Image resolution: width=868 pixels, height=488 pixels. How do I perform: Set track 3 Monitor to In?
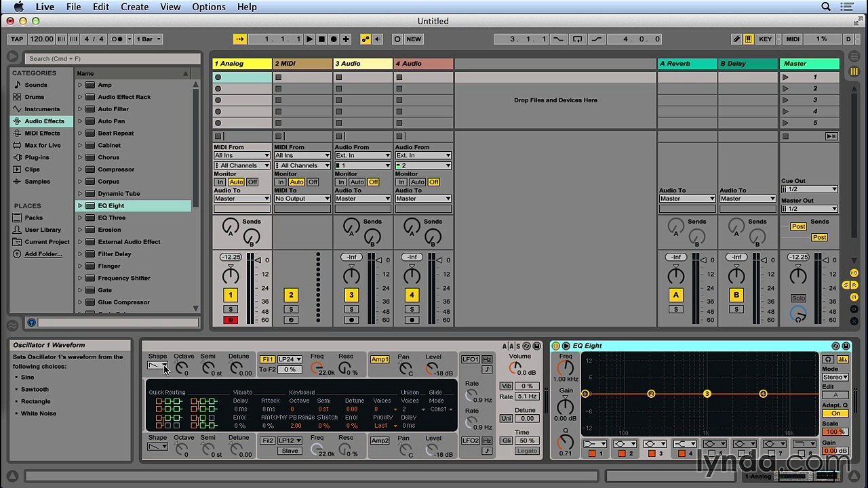(x=341, y=182)
